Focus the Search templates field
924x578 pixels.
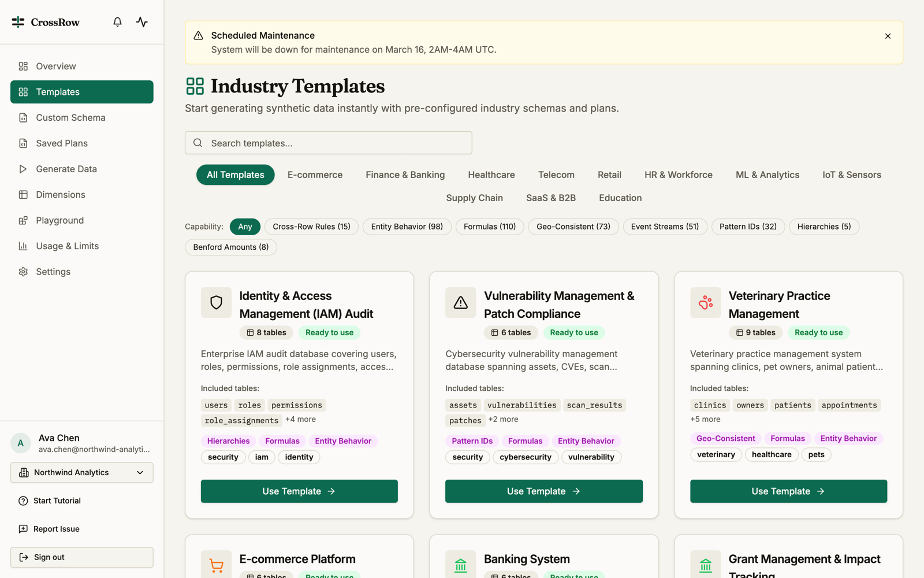coord(329,143)
